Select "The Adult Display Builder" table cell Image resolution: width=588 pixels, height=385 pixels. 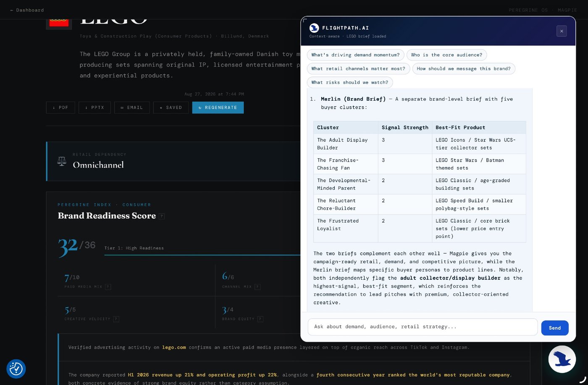(x=346, y=144)
